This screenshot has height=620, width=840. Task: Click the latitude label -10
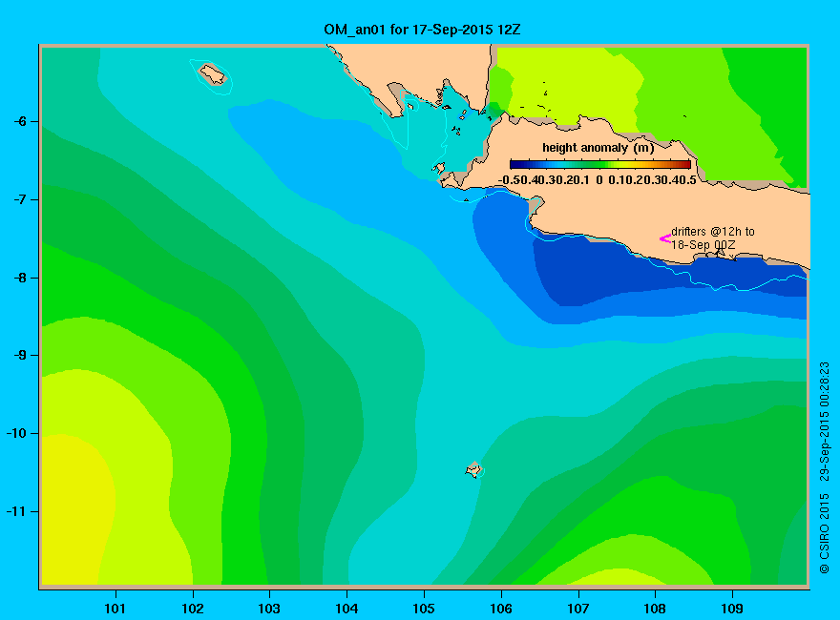(x=16, y=433)
